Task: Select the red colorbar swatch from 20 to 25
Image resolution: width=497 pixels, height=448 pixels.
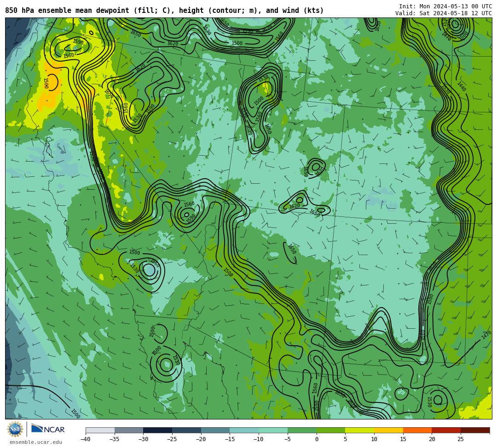Action: (x=446, y=430)
